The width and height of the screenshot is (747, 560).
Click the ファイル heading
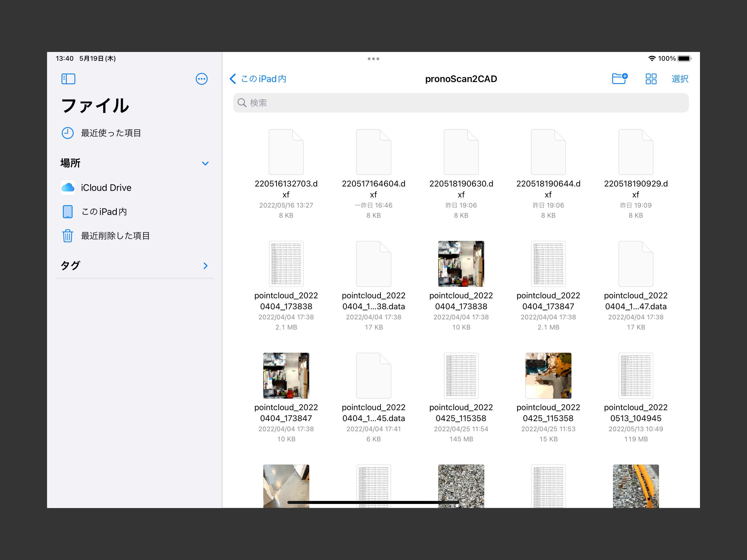[x=95, y=105]
